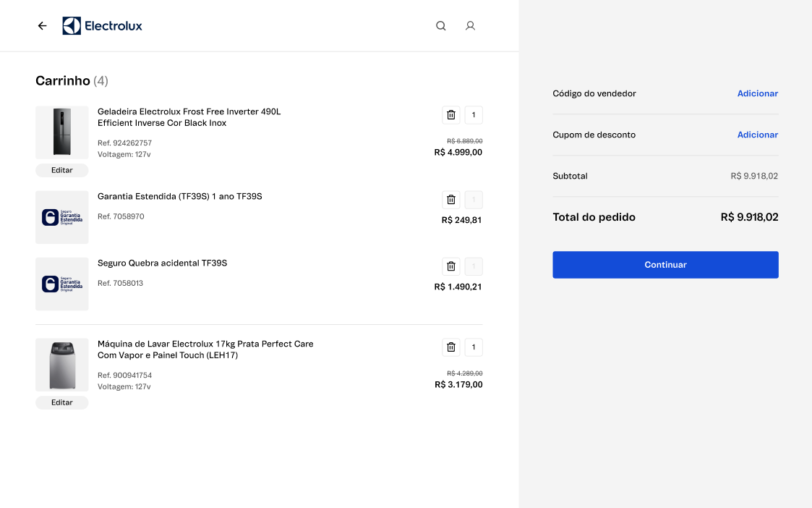Open the Máquina de Lavar Electrolux title
812x508 pixels.
coord(205,350)
